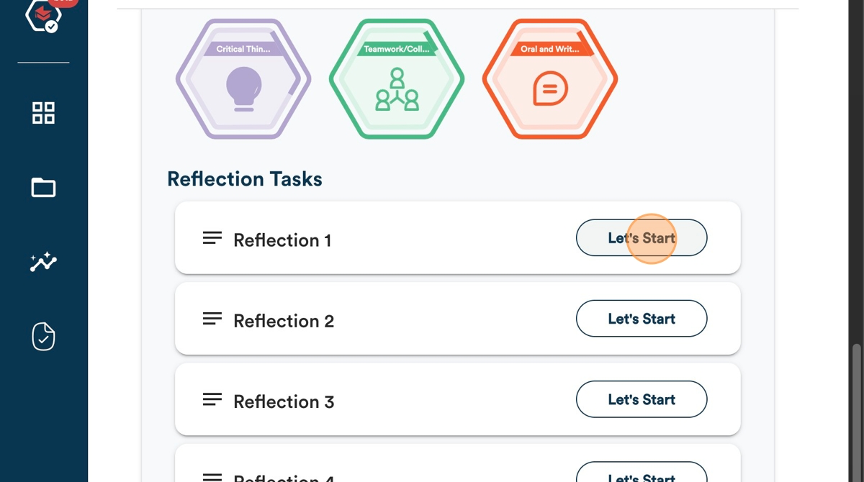Open the folder icon in sidebar

43,187
